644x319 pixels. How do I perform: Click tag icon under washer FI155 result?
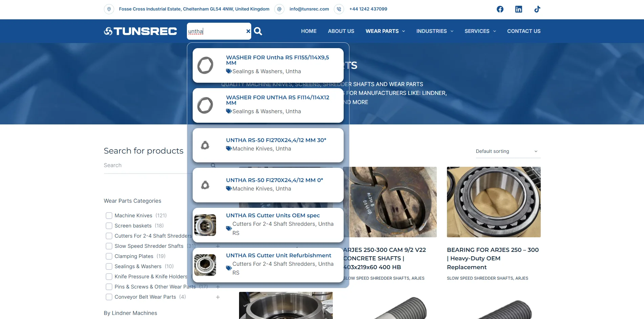coord(229,71)
